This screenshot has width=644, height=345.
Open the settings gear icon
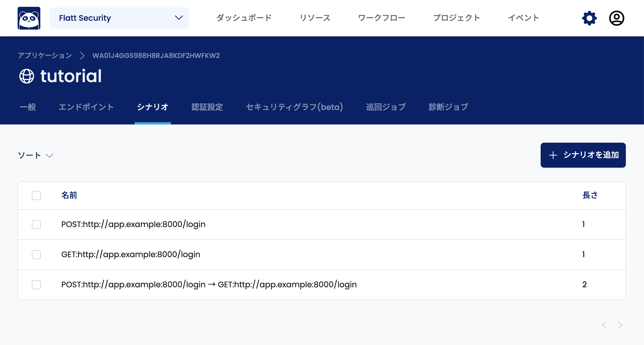589,18
